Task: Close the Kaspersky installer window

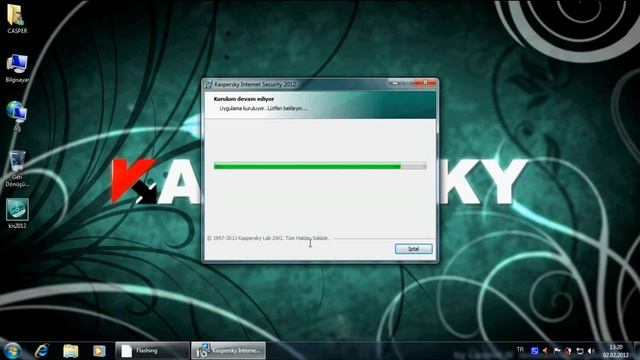Action: click(x=426, y=83)
